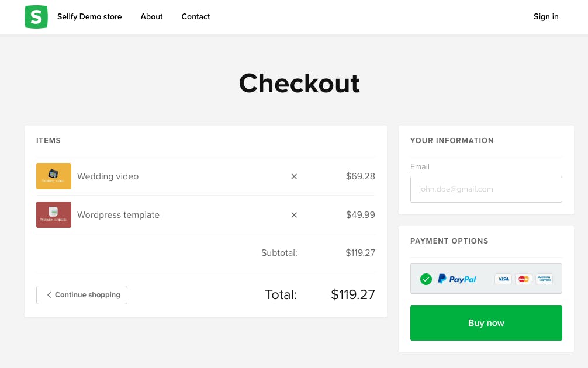Screen dimensions: 588x368
Task: Open the Wedding video thumbnail
Action: [54, 176]
